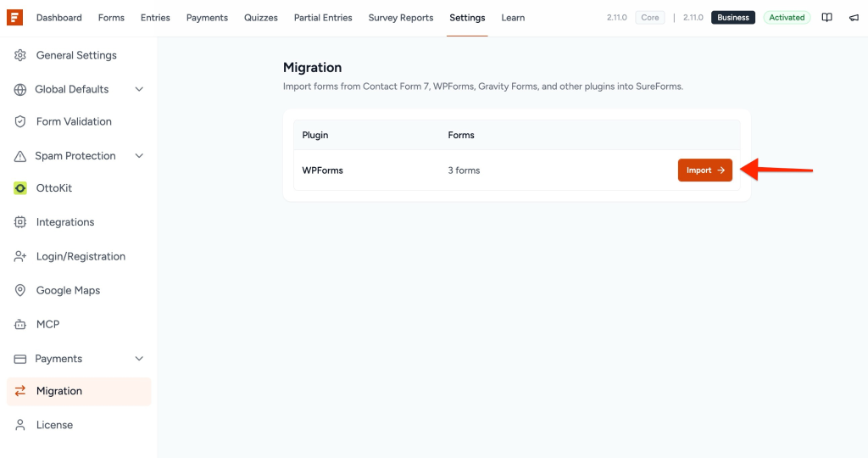Click the General Settings gear icon
The image size is (868, 458).
click(x=20, y=55)
